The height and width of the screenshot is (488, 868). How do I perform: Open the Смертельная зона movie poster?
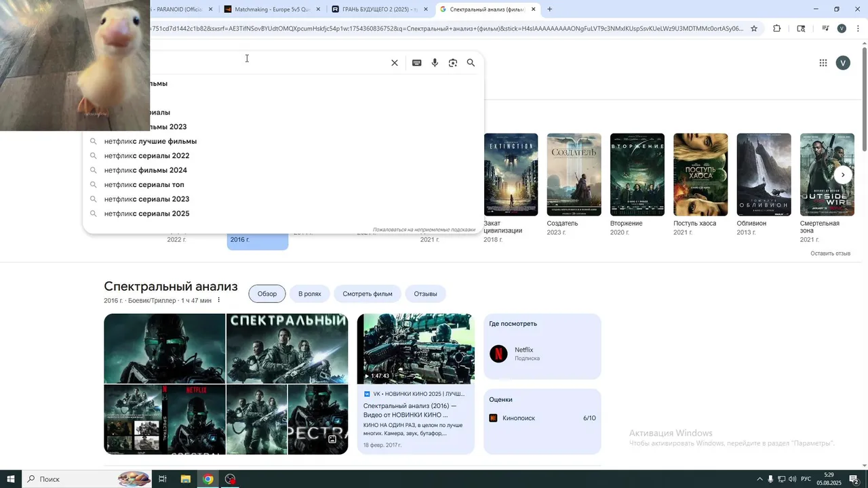pos(827,175)
